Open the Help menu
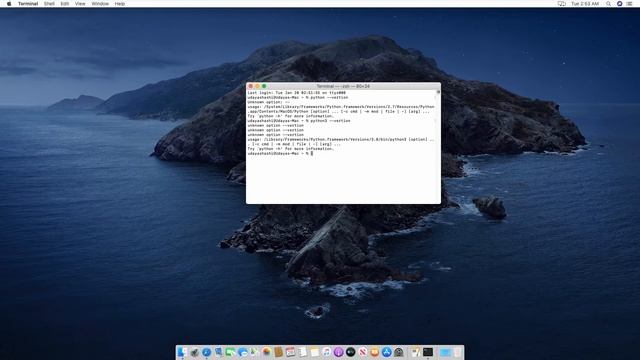 point(120,4)
